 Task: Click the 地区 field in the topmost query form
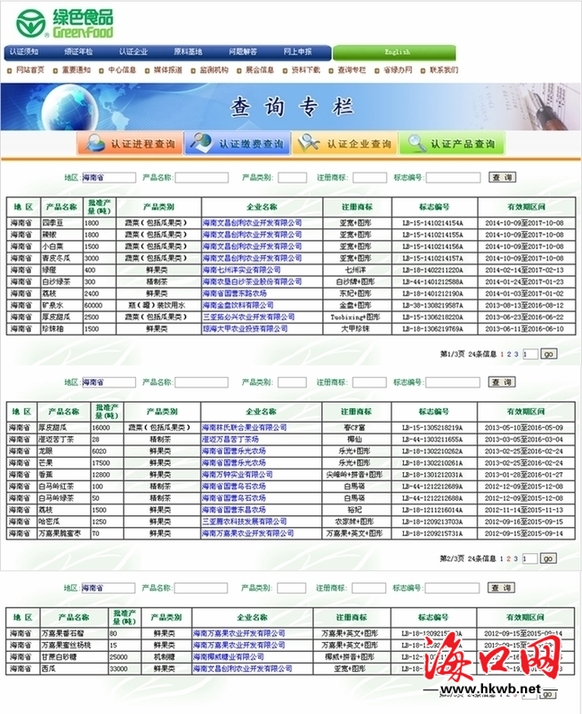point(108,178)
